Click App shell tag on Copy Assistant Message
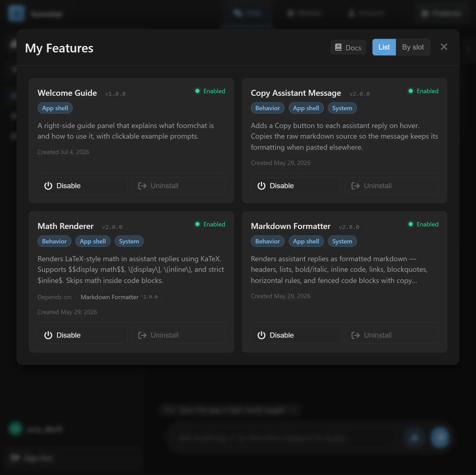The image size is (476, 475). (306, 108)
